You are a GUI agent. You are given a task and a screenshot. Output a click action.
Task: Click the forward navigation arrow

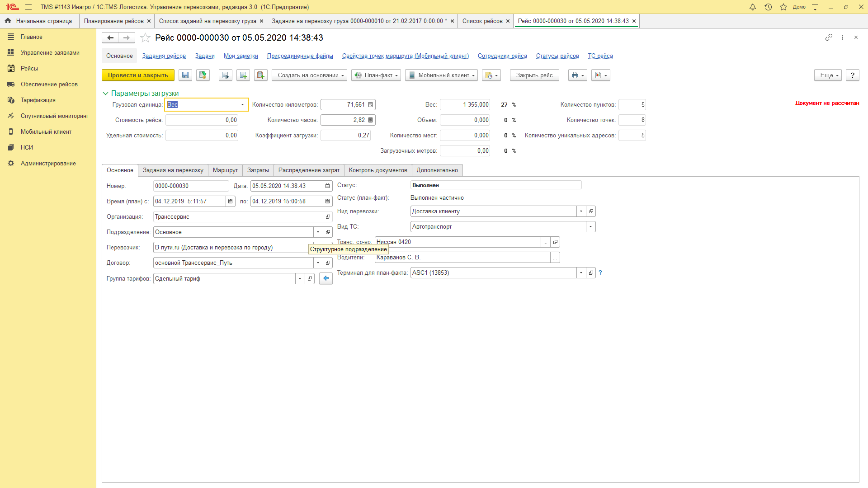[127, 38]
